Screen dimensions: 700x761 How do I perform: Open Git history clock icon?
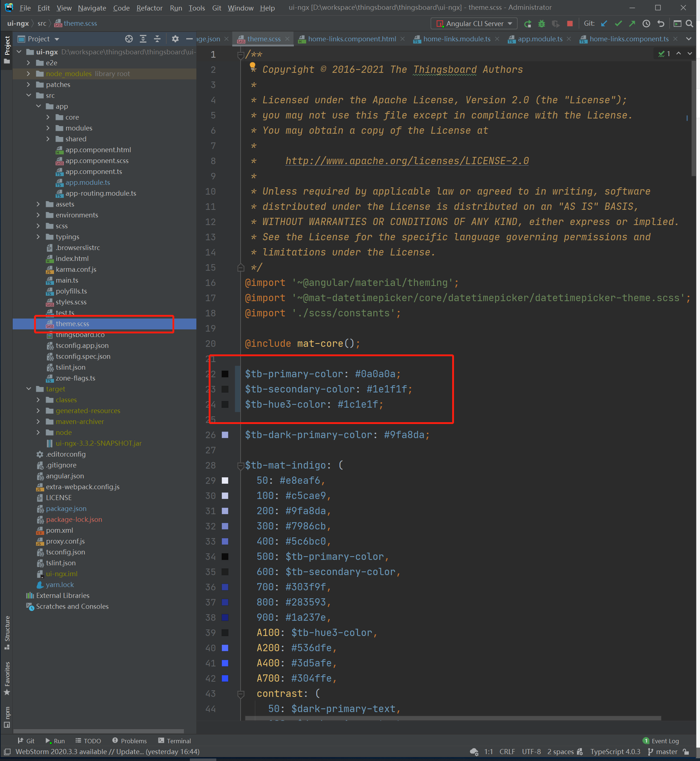point(646,24)
